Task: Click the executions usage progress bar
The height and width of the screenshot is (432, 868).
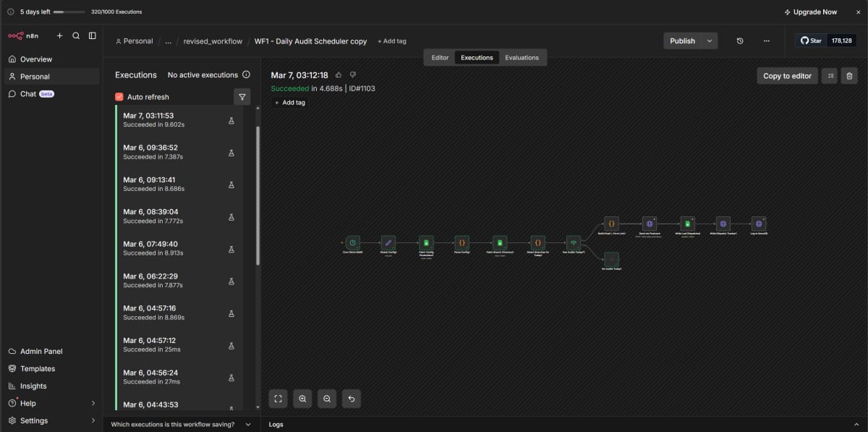Action: tap(69, 12)
